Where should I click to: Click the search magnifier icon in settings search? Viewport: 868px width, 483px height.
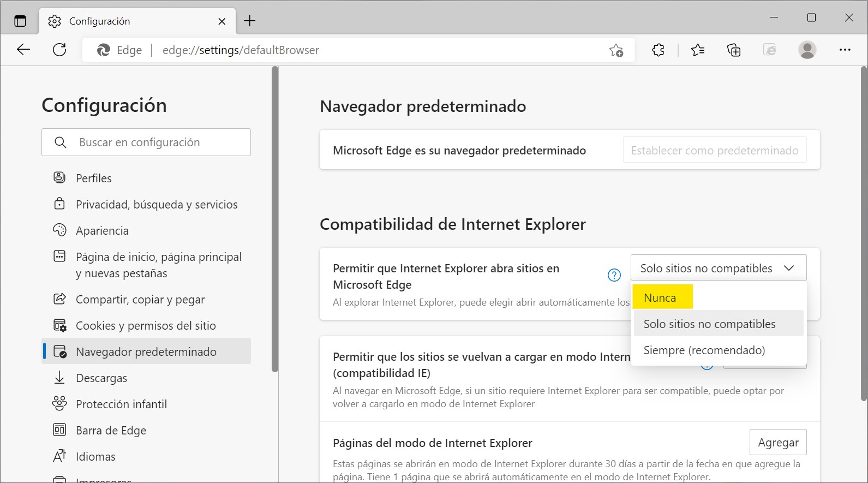pyautogui.click(x=61, y=142)
